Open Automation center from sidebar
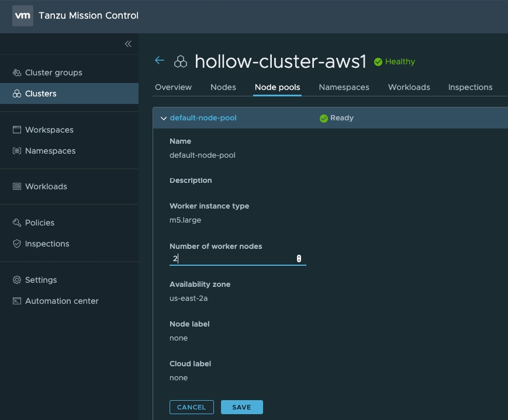This screenshot has width=508, height=420. (61, 301)
